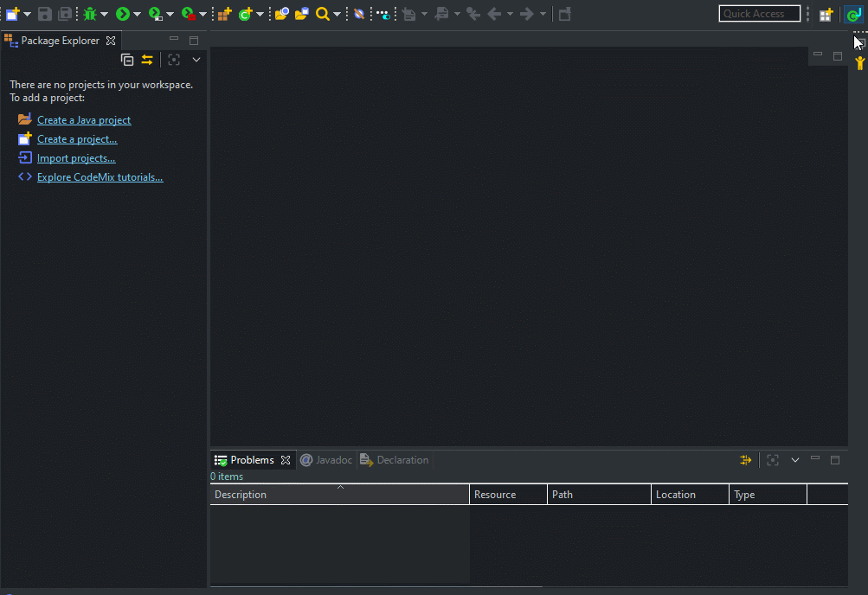
Task: Click the green Debug bug icon
Action: coord(89,14)
